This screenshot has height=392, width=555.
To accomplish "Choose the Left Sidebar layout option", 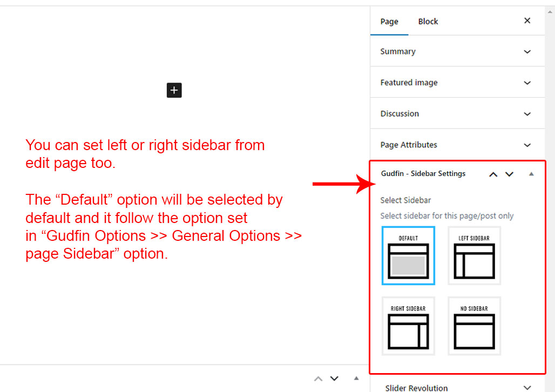I will click(x=474, y=255).
